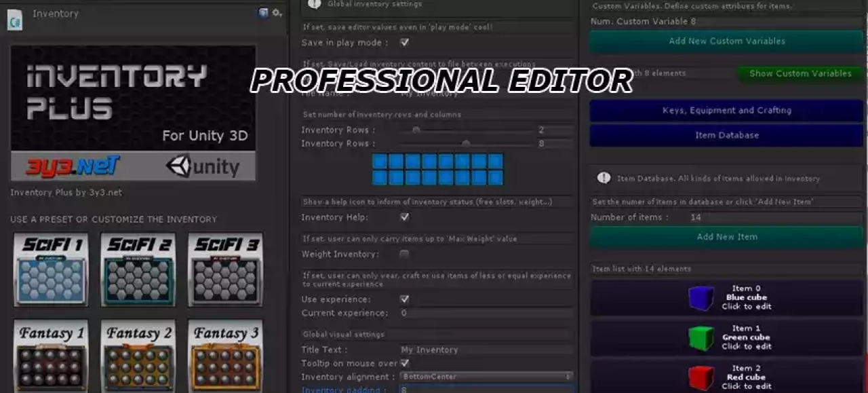This screenshot has width=868, height=393.
Task: Click the Item Database info bubble icon
Action: pos(604,178)
